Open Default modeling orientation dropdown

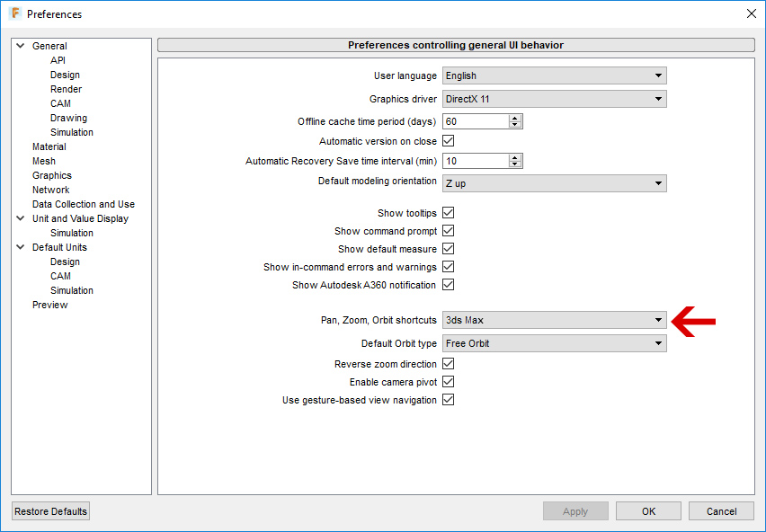(x=555, y=183)
